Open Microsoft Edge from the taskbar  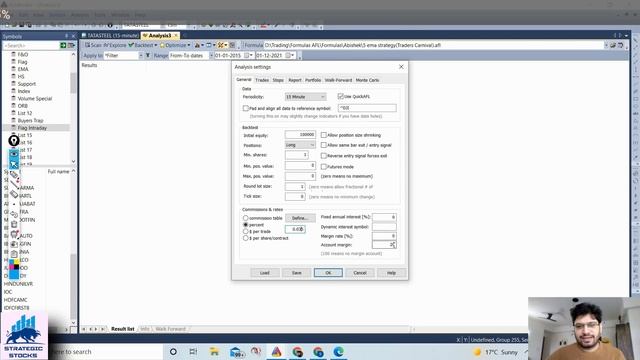tap(338, 351)
